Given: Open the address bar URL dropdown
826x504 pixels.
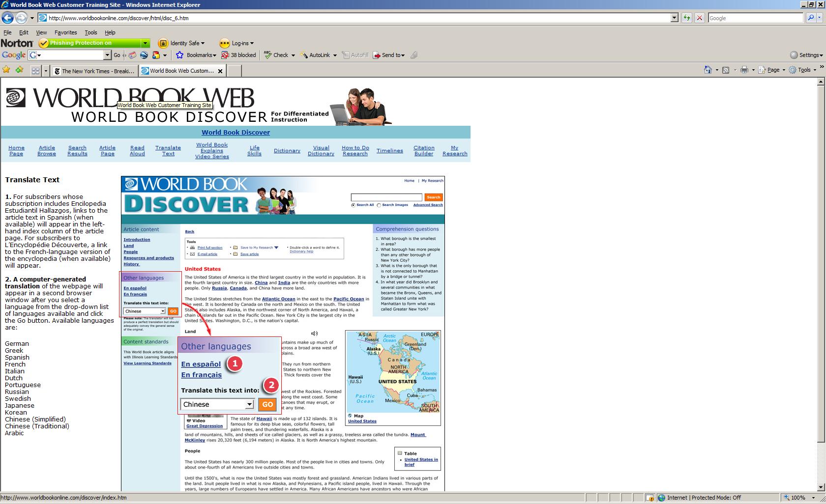Looking at the screenshot, I should coord(675,18).
